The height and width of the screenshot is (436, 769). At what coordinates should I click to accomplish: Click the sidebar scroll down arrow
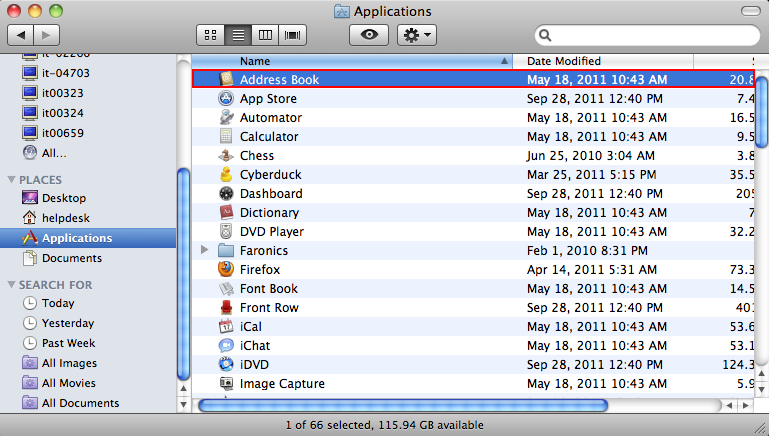click(x=183, y=405)
